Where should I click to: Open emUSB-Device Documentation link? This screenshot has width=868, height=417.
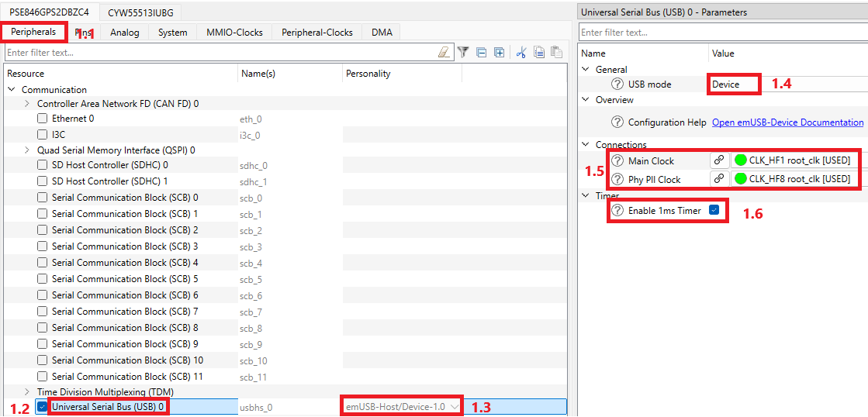787,122
